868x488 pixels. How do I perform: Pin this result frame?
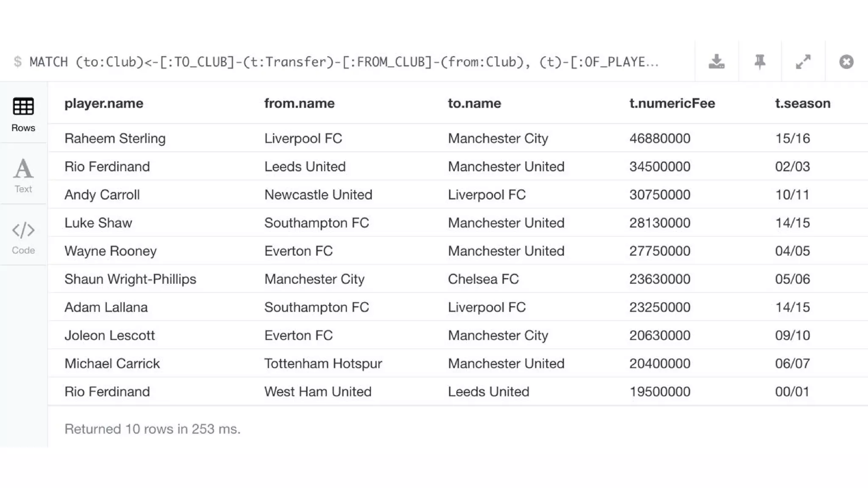(760, 62)
